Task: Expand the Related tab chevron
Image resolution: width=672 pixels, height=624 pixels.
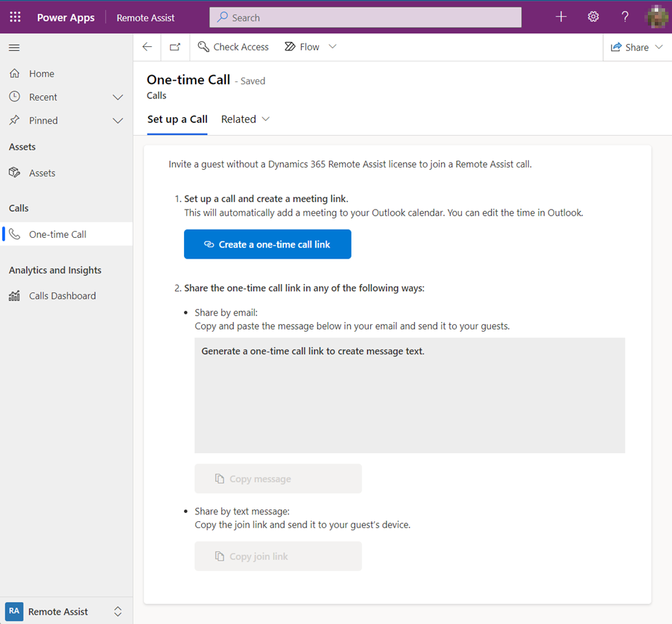Action: pyautogui.click(x=266, y=119)
